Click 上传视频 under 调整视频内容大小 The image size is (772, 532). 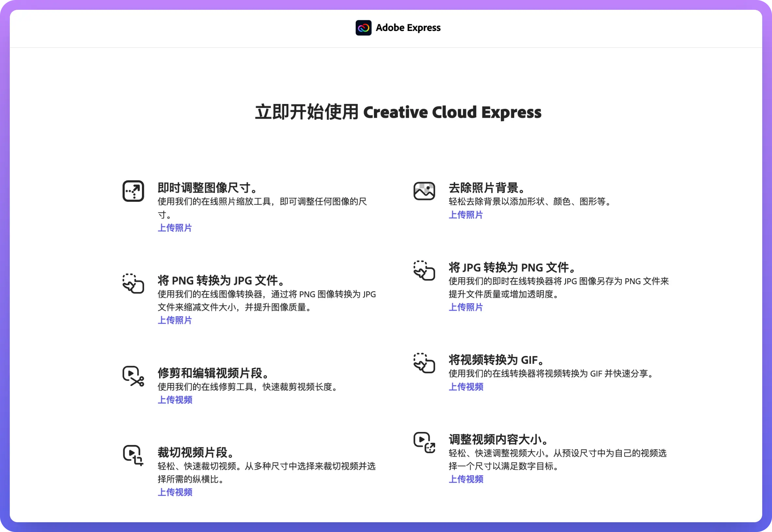point(466,479)
